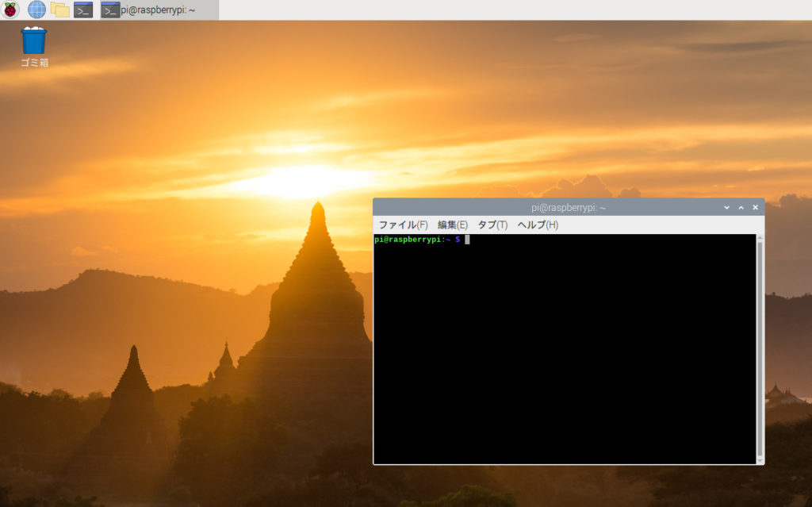
Task: Click the terminal title bar pi@raspberrypi
Action: pyautogui.click(x=568, y=207)
